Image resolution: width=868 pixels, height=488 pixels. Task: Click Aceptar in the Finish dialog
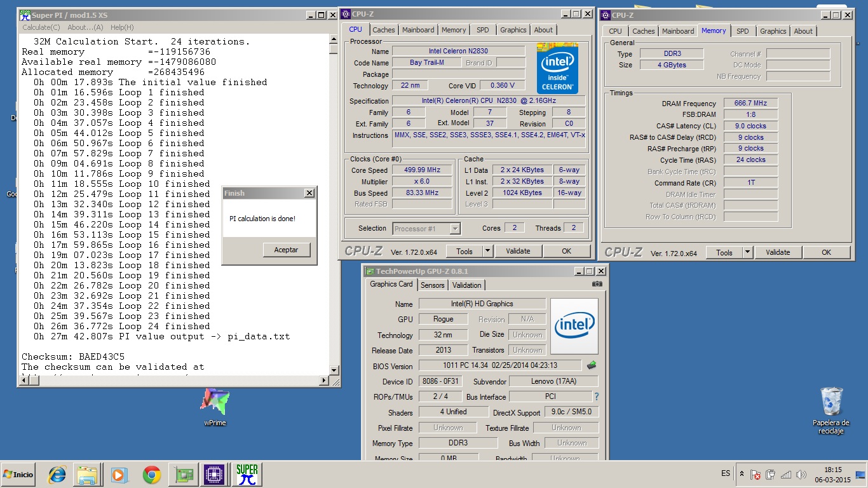click(x=286, y=250)
